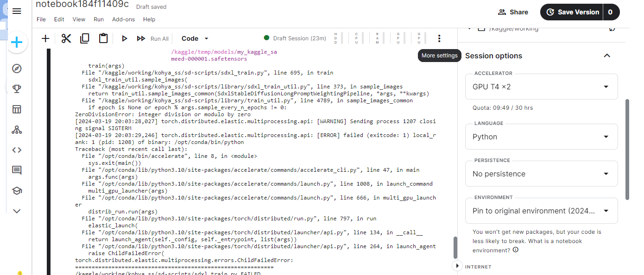Image resolution: width=644 pixels, height=275 pixels.
Task: Collapse the Session options panel
Action: pyautogui.click(x=607, y=55)
